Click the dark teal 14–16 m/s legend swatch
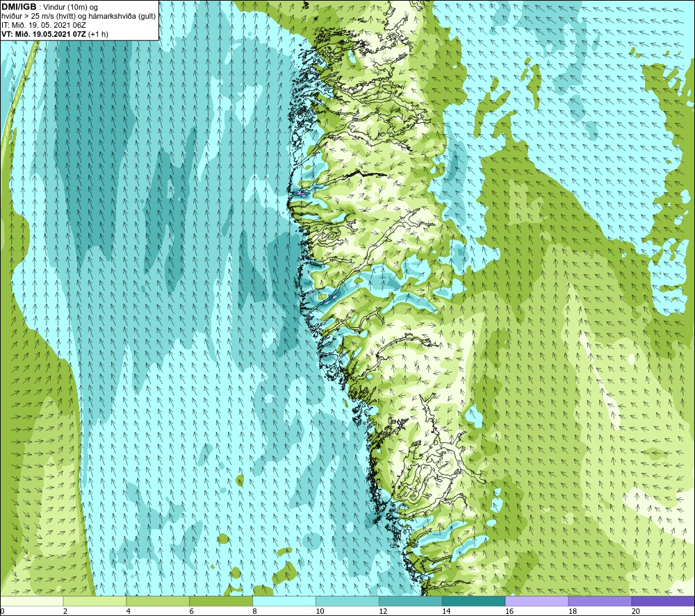This screenshot has width=695, height=616. point(473,601)
